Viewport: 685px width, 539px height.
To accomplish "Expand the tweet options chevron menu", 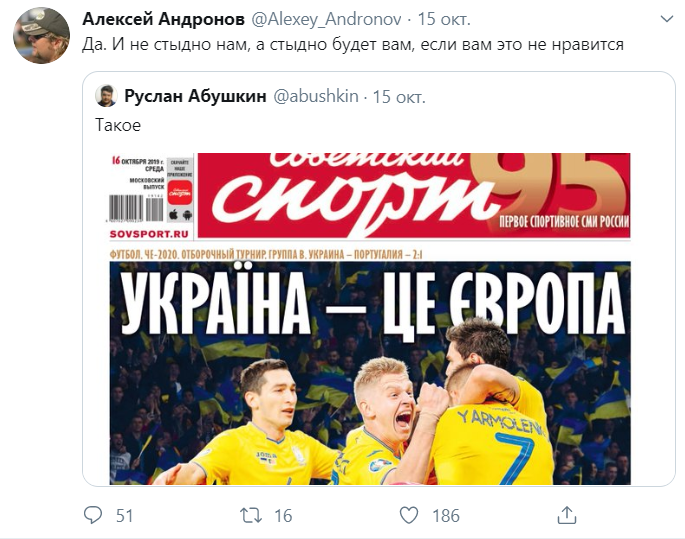I will (x=667, y=19).
